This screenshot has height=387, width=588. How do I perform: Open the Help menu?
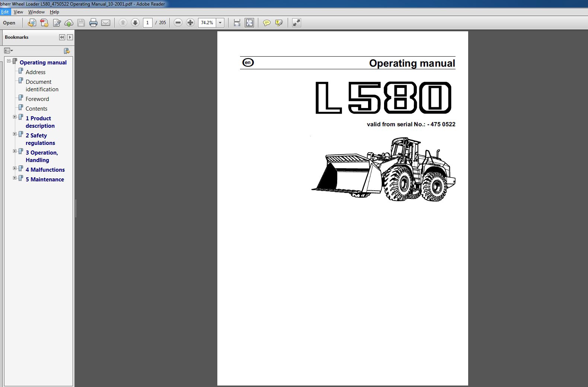pos(54,12)
